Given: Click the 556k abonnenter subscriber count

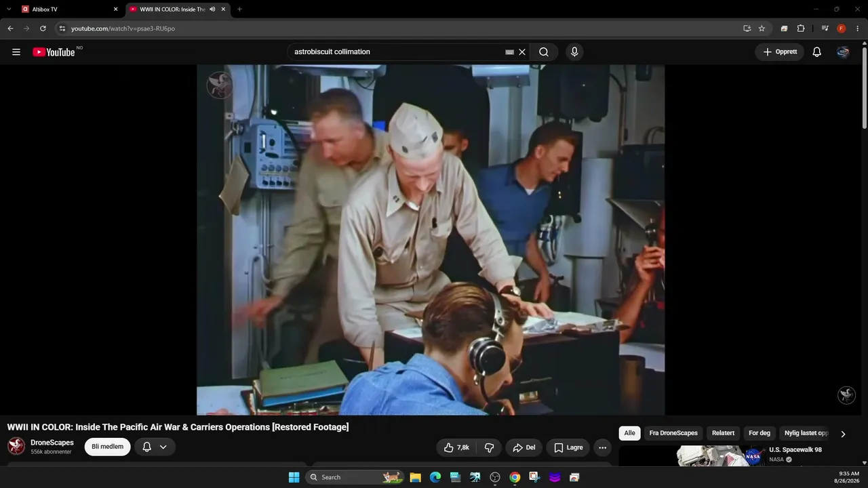Looking at the screenshot, I should tap(51, 452).
